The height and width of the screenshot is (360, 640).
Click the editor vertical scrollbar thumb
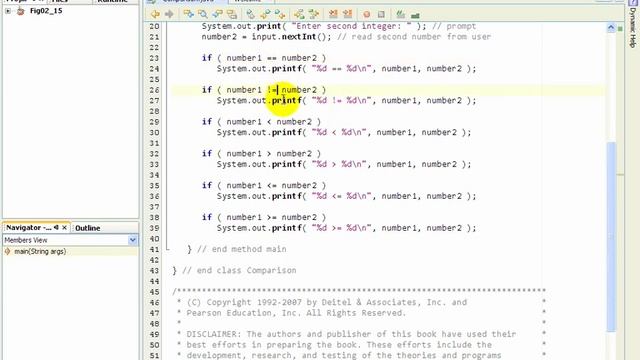[x=611, y=237]
